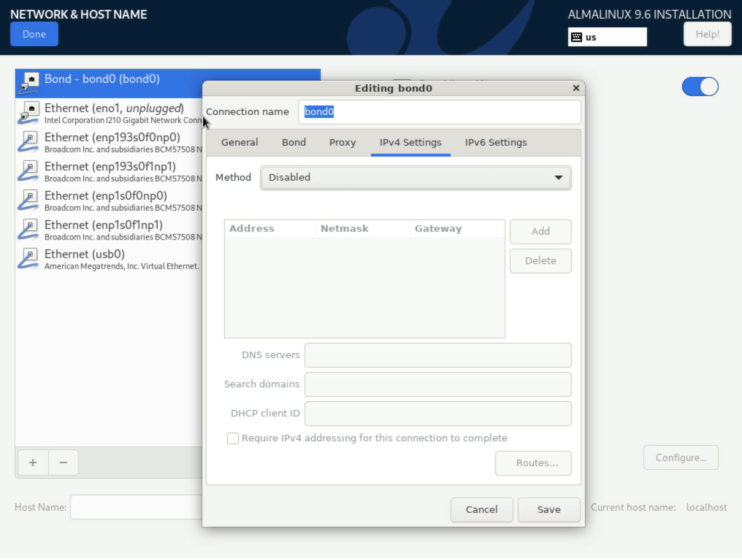Click the enp193s0f0np0 Ethernet cable icon

click(x=28, y=142)
